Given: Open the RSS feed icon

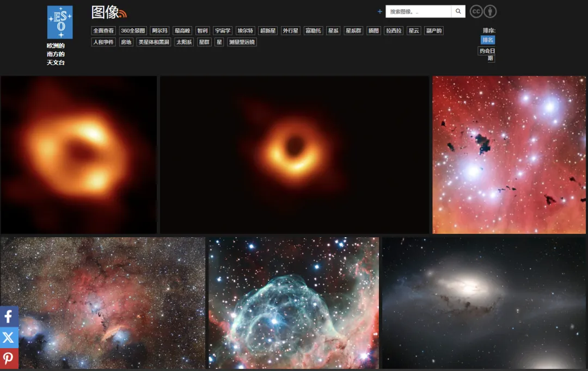Looking at the screenshot, I should click(123, 14).
